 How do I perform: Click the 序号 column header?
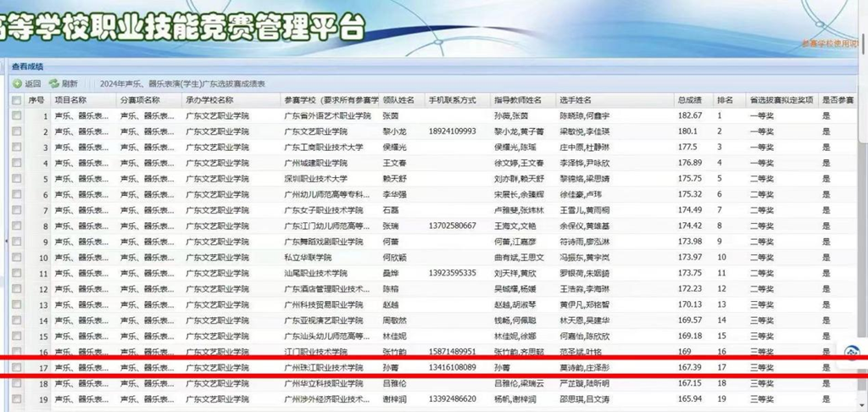(x=36, y=100)
